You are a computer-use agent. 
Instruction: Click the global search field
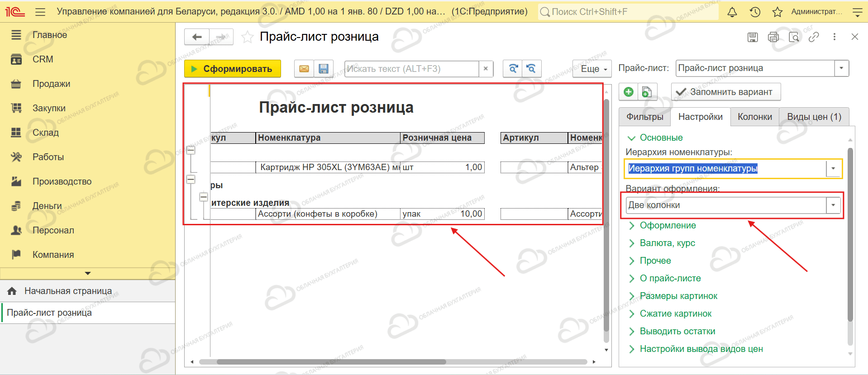[x=628, y=12]
